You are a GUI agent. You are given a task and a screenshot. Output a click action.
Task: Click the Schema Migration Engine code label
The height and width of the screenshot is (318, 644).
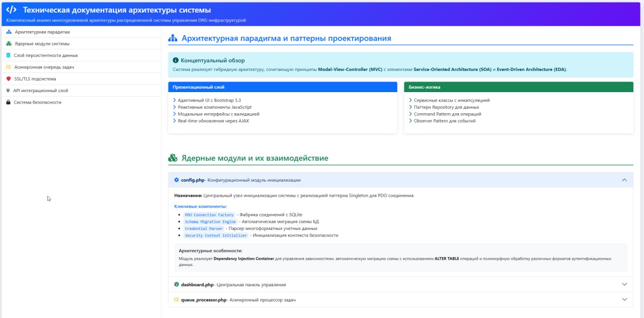pos(210,222)
